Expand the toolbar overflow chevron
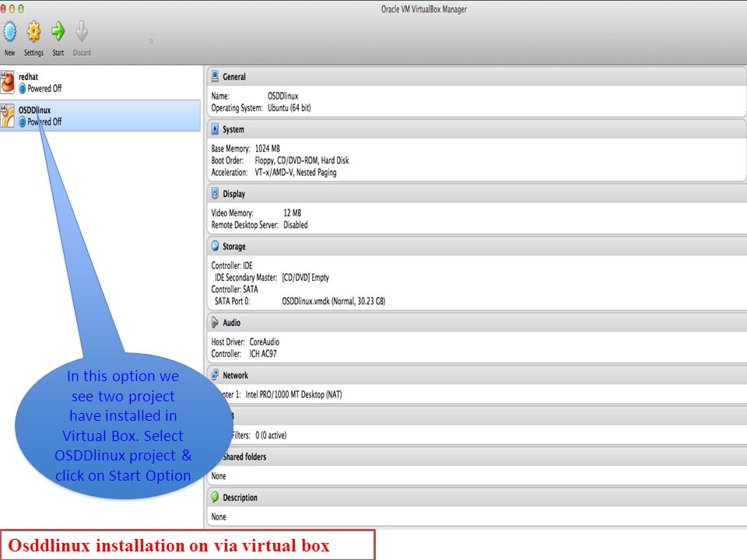Image resolution: width=747 pixels, height=560 pixels. 151,41
